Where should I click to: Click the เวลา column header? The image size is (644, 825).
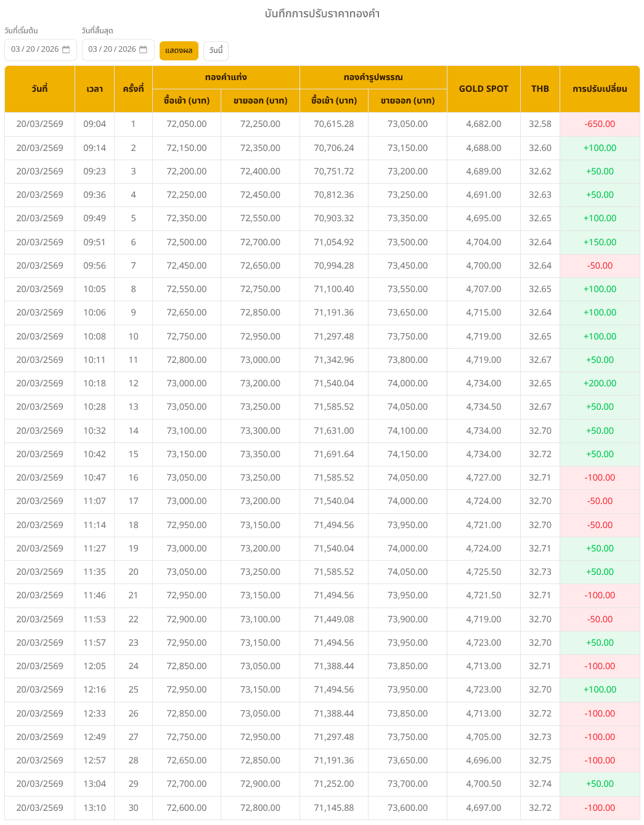[94, 89]
